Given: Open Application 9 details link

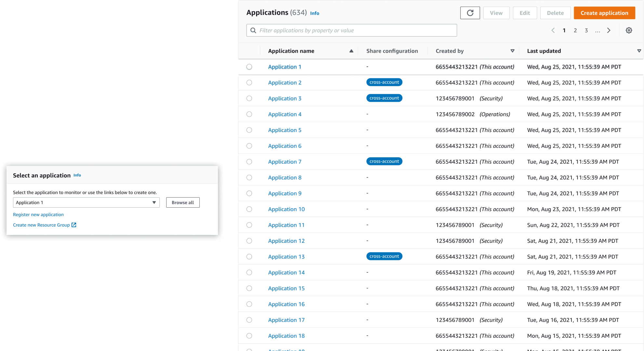Looking at the screenshot, I should pos(285,193).
